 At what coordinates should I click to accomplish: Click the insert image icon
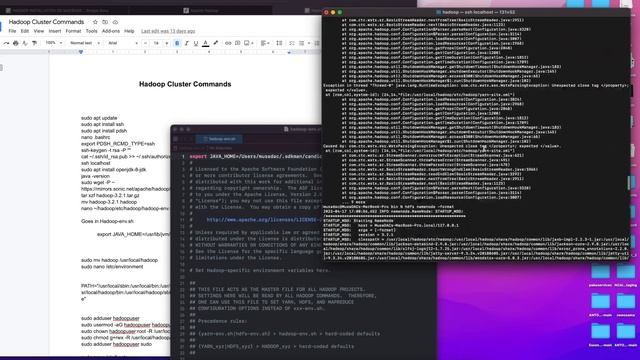point(247,43)
